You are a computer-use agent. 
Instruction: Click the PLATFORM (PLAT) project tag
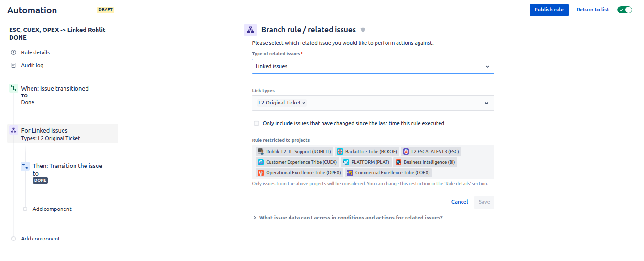(366, 162)
